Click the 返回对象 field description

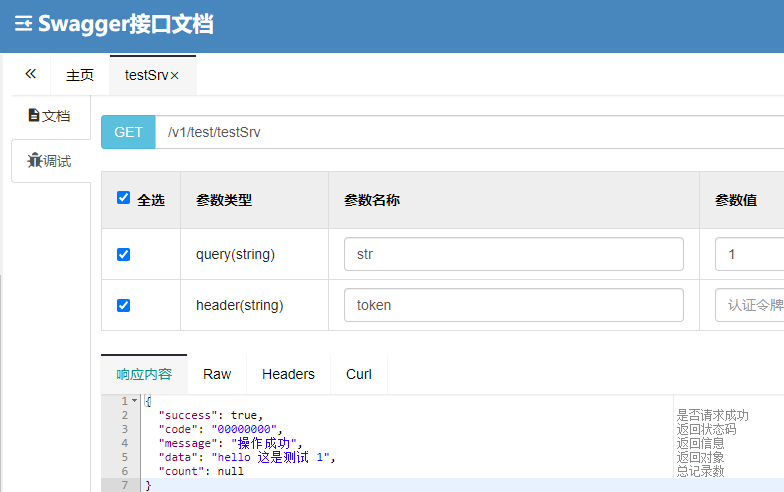[x=700, y=457]
